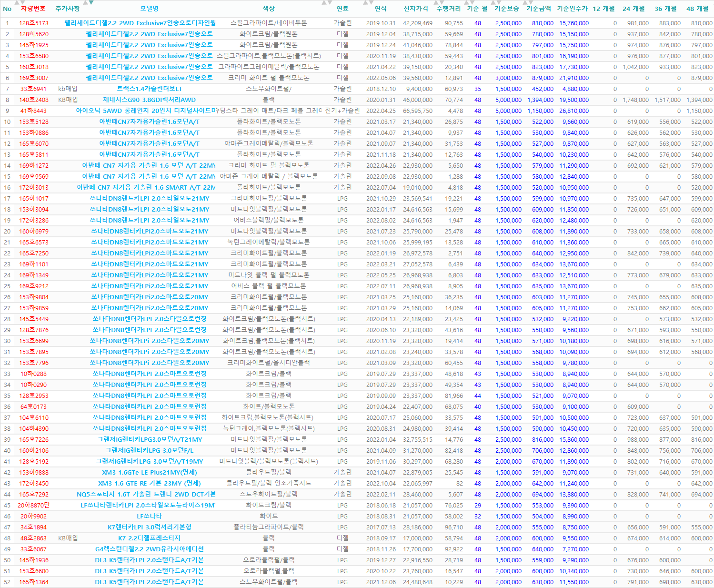Open the 제네시스G90 3.8GDI럭셔리AWD model link
This screenshot has width=714, height=588.
click(x=150, y=100)
